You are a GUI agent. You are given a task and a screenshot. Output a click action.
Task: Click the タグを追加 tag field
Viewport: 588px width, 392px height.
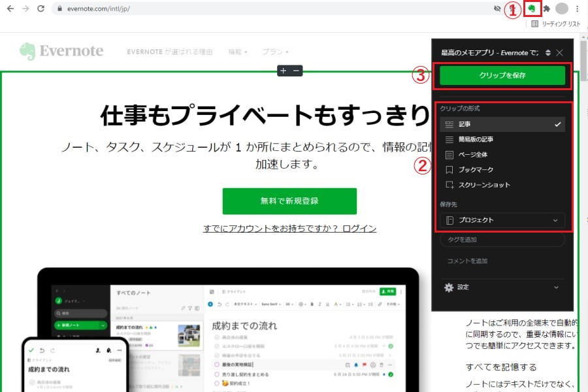[x=502, y=239]
